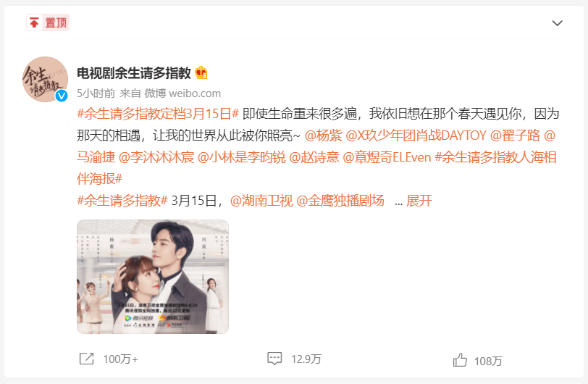This screenshot has height=384, width=588.
Task: Open comments via speech bubble icon
Action: tap(274, 359)
